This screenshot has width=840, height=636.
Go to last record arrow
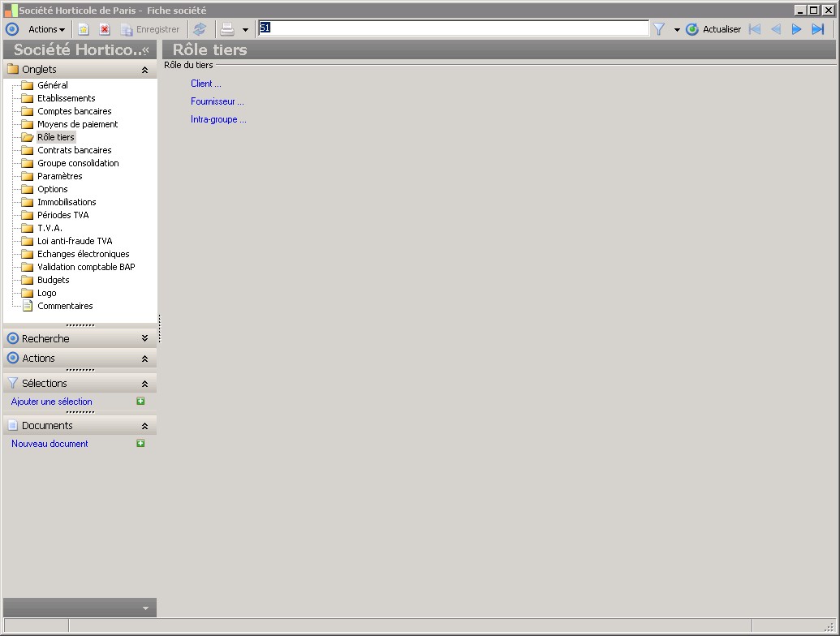tap(818, 29)
